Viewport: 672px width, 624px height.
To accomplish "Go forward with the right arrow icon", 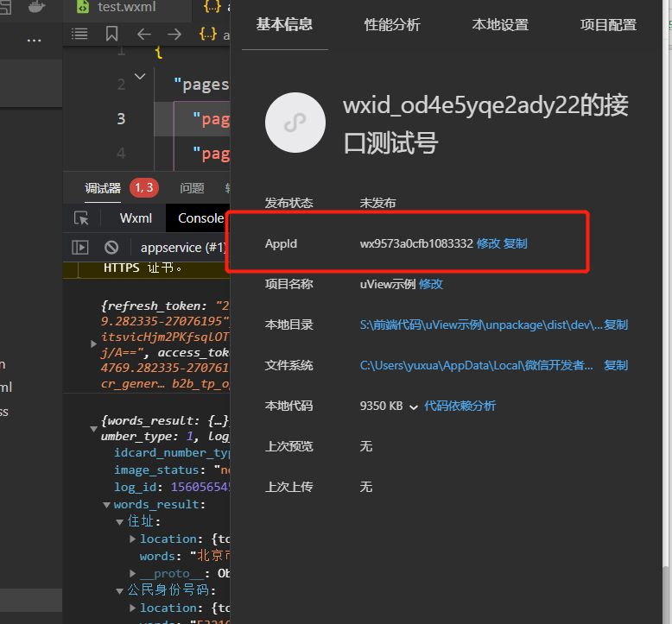I will [174, 34].
